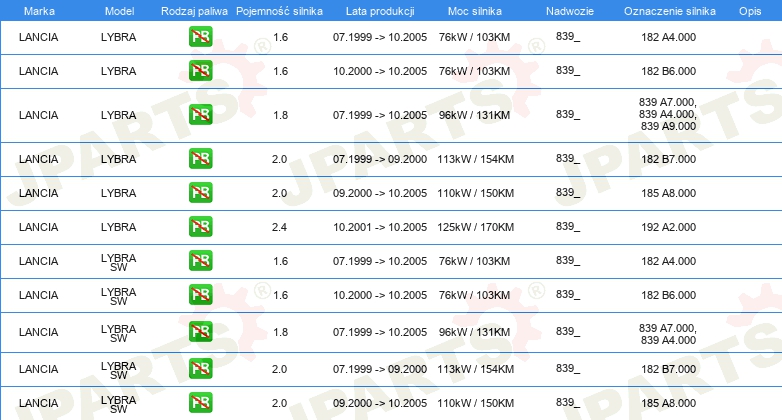Click the fuel icon in the LYBRA 2.4 row
Screen dimensions: 782x420
(x=200, y=226)
